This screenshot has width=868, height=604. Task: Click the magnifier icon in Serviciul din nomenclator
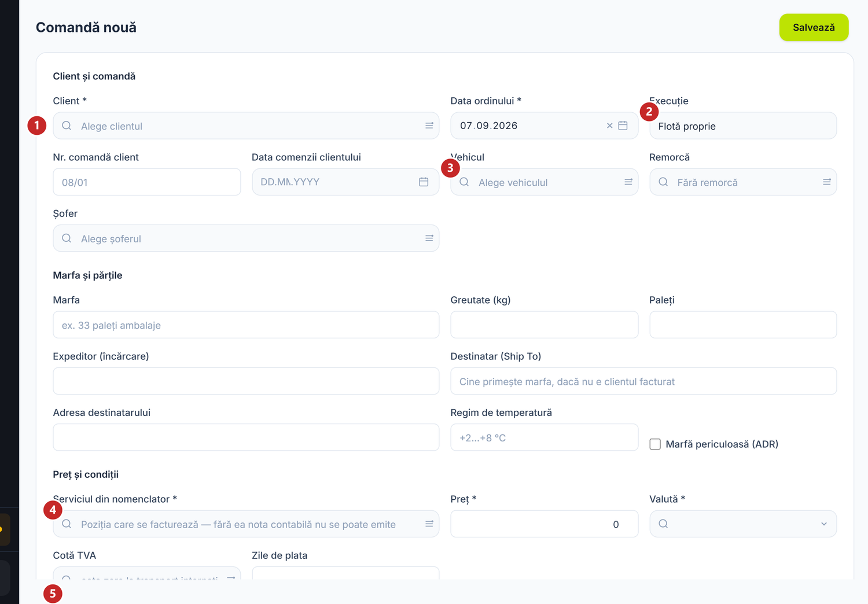coord(67,524)
